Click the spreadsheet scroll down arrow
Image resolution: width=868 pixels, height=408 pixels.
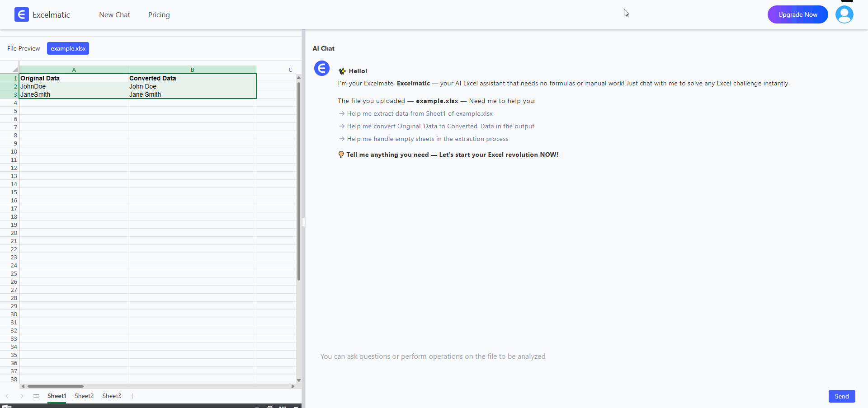coord(298,380)
